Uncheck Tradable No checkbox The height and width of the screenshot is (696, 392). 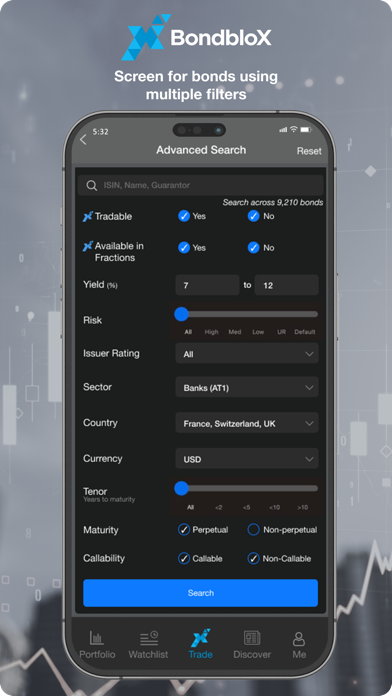tap(253, 216)
